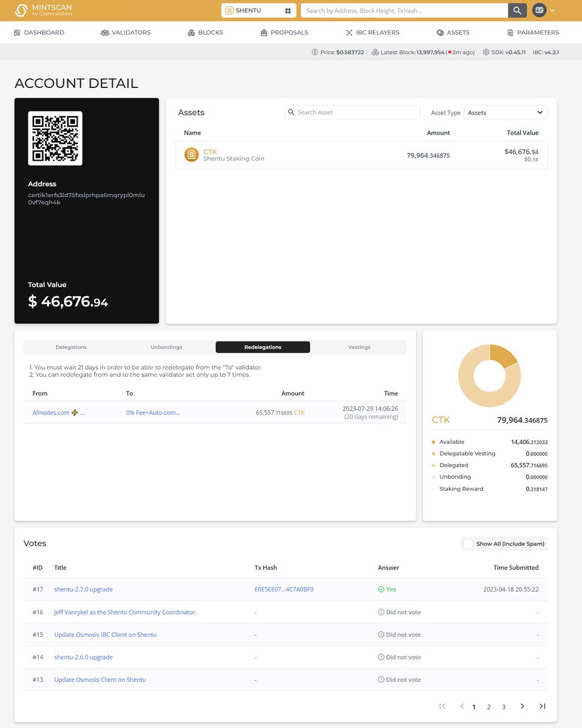Screen dimensions: 582x728
Task: Click the Blocks cubes icon
Action: [191, 32]
